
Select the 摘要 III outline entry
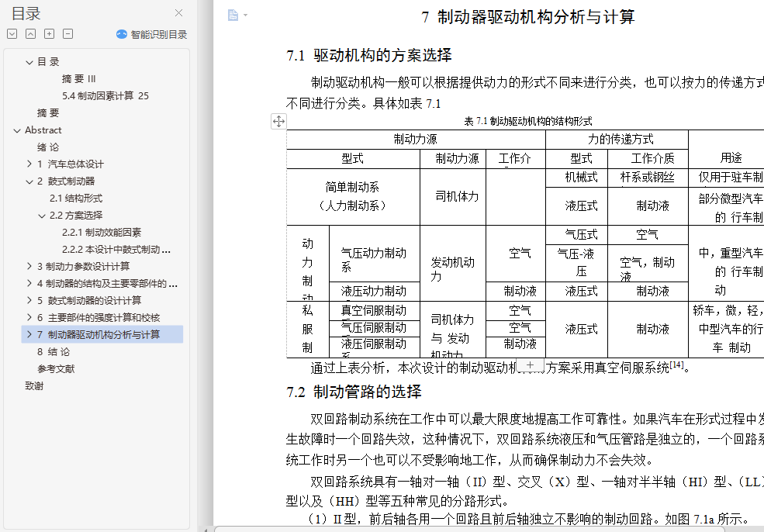coord(79,79)
